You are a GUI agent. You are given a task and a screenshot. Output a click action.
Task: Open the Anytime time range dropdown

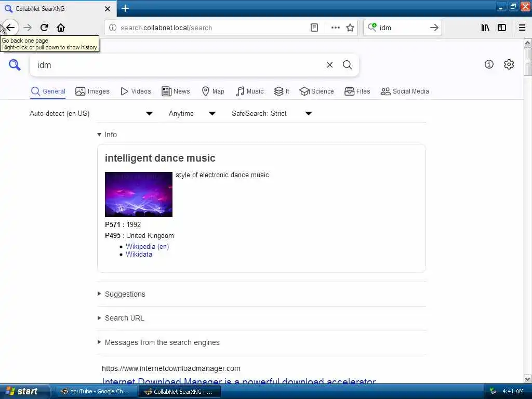[192, 113]
